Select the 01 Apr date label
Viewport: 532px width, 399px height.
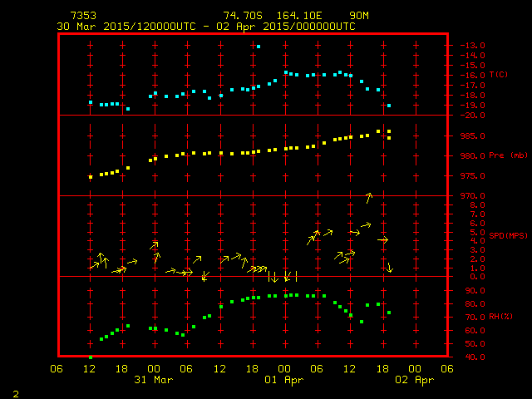point(284,379)
